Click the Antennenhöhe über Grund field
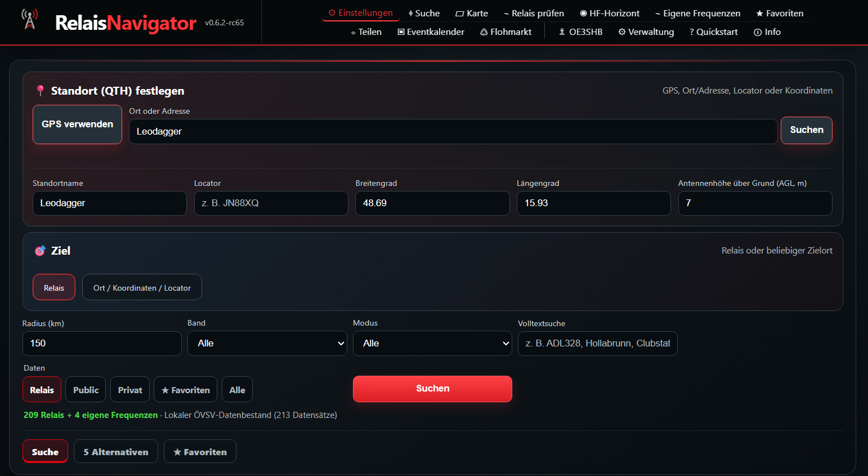The image size is (868, 476). point(755,203)
